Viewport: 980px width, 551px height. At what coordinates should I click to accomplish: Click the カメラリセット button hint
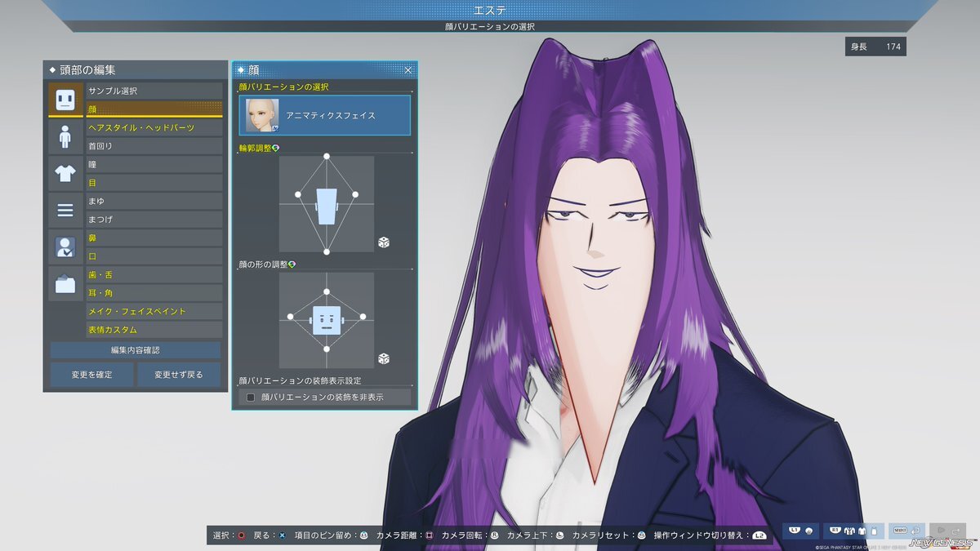pyautogui.click(x=609, y=535)
